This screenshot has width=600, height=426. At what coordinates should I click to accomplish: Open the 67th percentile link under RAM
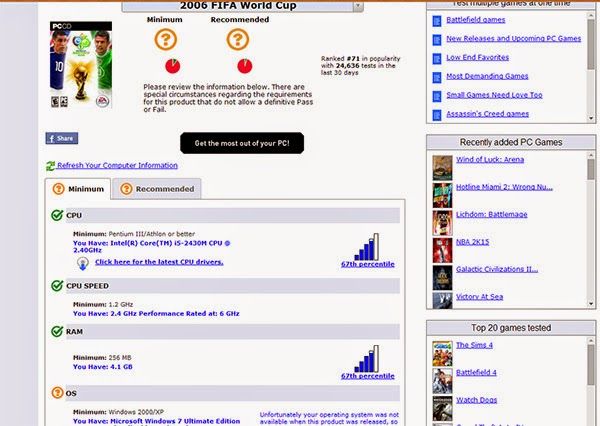(368, 377)
